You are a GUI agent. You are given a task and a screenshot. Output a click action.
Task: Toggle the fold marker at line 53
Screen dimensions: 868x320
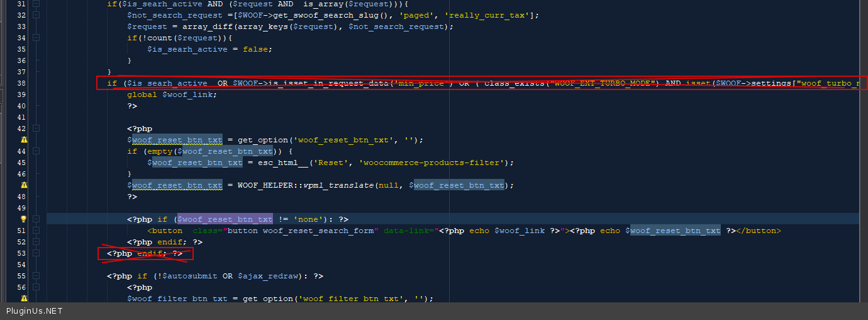click(36, 253)
